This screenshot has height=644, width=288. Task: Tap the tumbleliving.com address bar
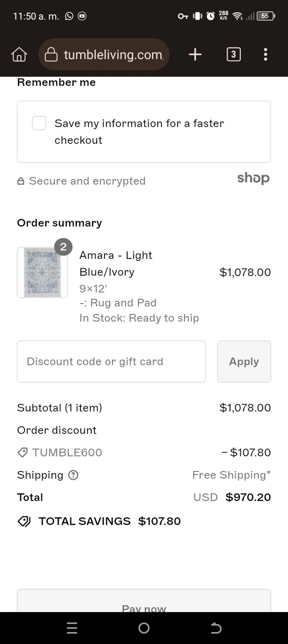pos(104,55)
